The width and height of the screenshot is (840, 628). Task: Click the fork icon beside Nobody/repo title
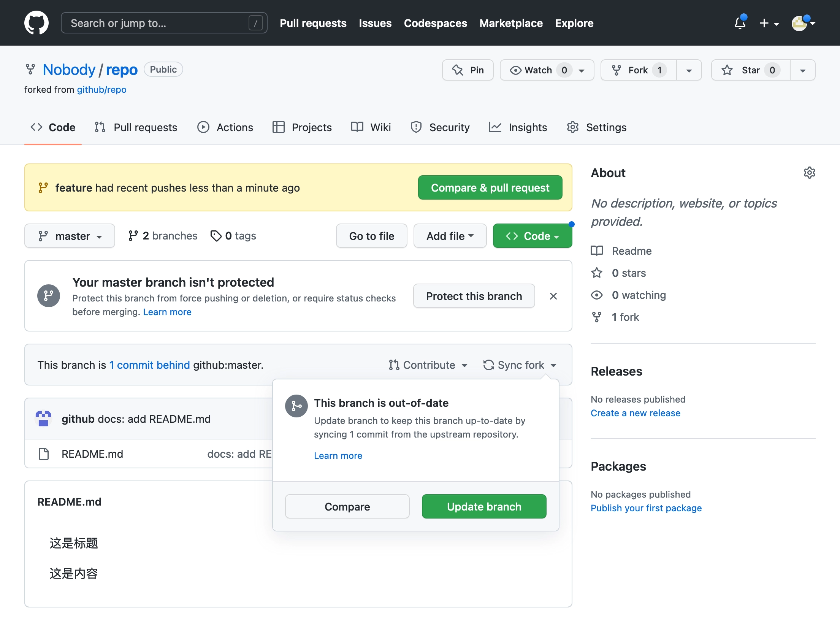click(x=30, y=70)
